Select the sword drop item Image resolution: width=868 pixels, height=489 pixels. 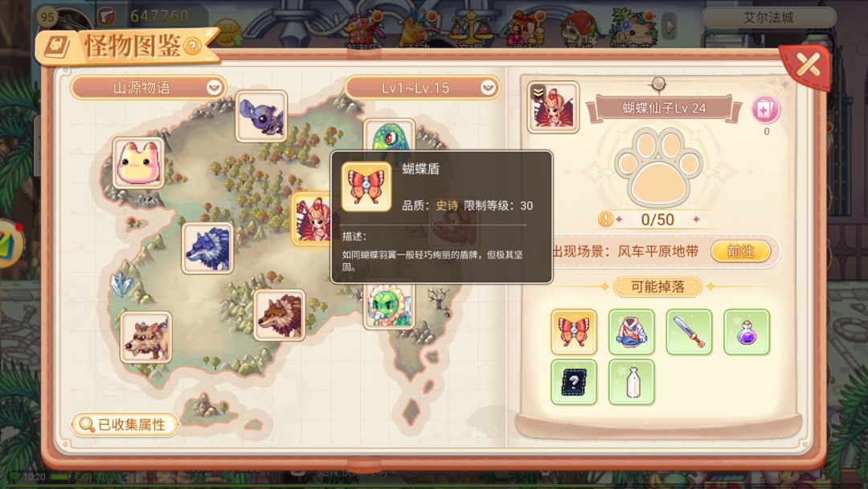pos(689,331)
